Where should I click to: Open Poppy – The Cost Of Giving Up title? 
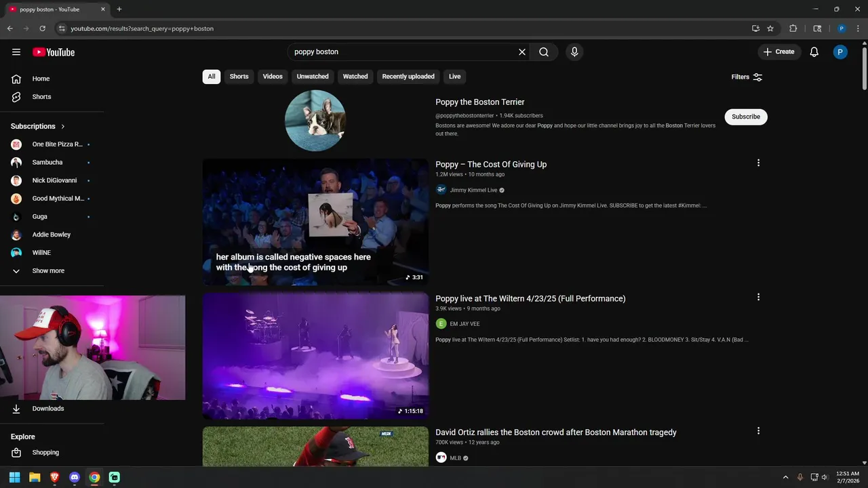click(491, 165)
